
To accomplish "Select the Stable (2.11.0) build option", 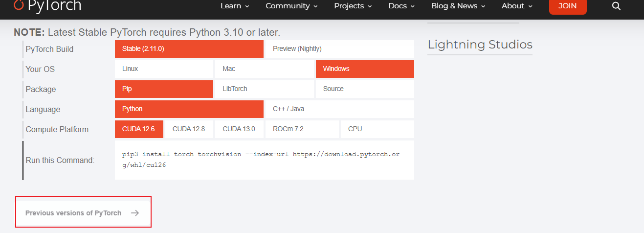I will (x=189, y=49).
